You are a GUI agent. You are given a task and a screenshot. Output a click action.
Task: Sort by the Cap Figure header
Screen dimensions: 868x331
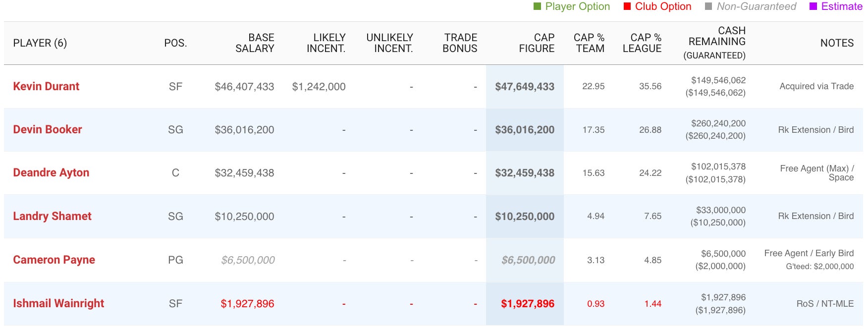pos(537,43)
